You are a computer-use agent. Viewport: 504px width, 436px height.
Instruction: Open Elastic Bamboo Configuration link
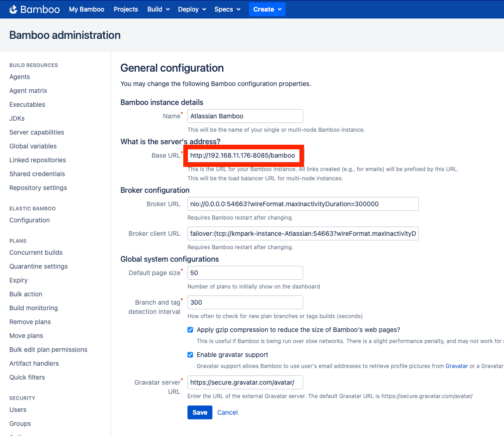coord(30,220)
